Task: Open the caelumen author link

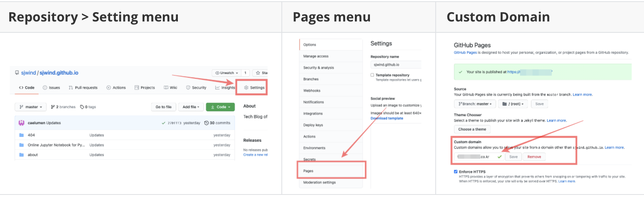Action: pos(36,123)
